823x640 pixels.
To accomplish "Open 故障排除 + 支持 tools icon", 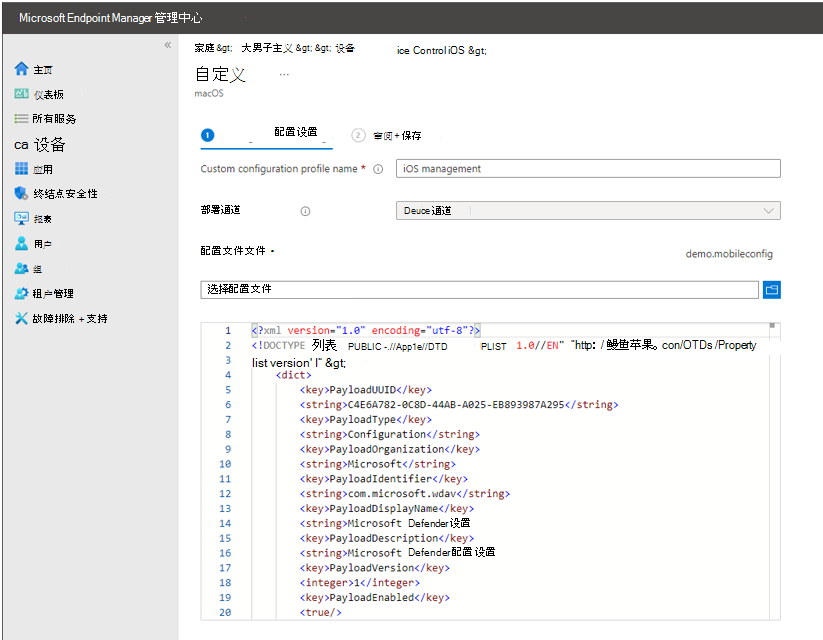I will (21, 319).
